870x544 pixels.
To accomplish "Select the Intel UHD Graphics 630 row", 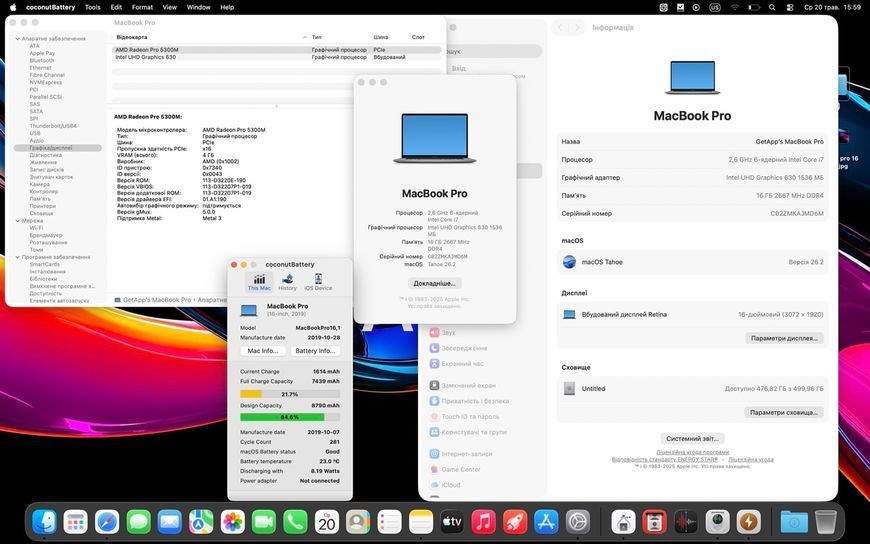I will point(276,57).
